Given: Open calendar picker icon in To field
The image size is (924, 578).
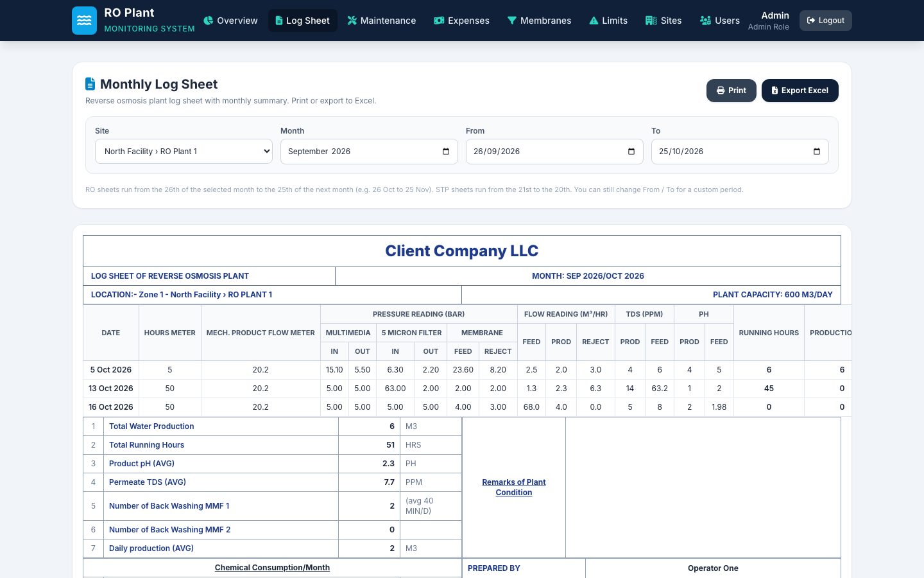Looking at the screenshot, I should point(817,152).
